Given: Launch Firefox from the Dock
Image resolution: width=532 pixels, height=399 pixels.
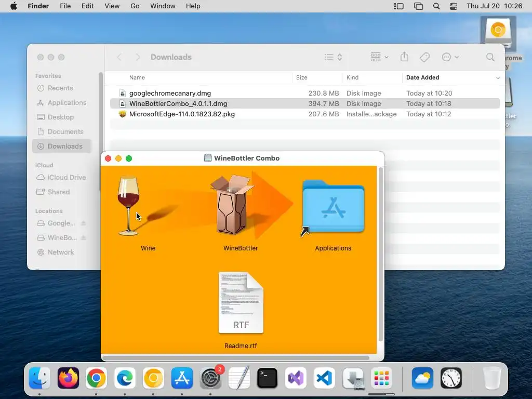Looking at the screenshot, I should (68, 378).
